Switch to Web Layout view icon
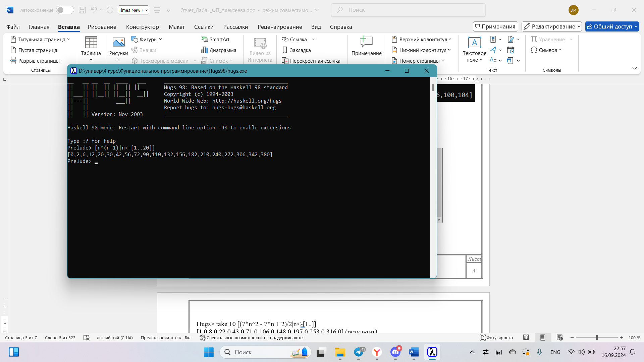 pos(559,338)
